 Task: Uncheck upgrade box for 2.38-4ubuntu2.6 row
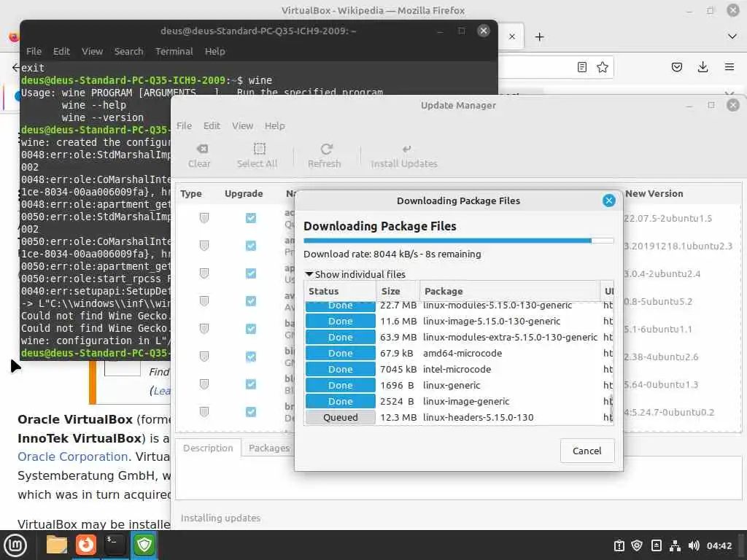(x=251, y=356)
